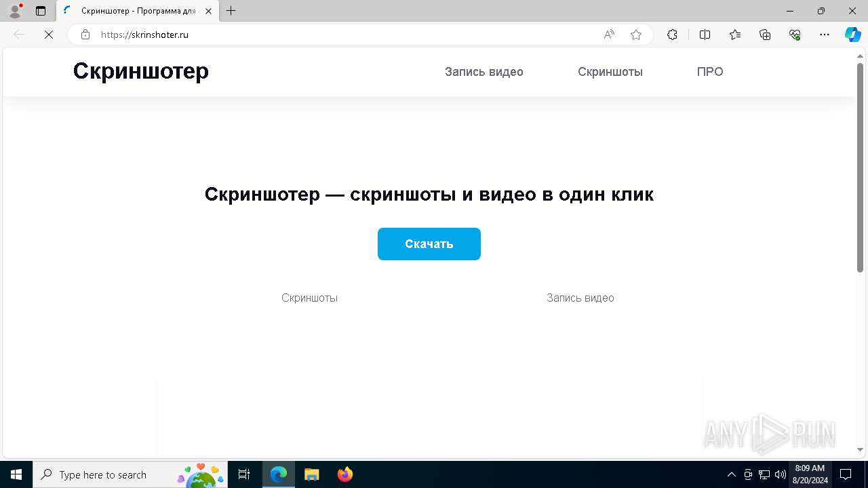The width and height of the screenshot is (868, 488).
Task: Click the blue Скачать button
Action: click(x=429, y=244)
